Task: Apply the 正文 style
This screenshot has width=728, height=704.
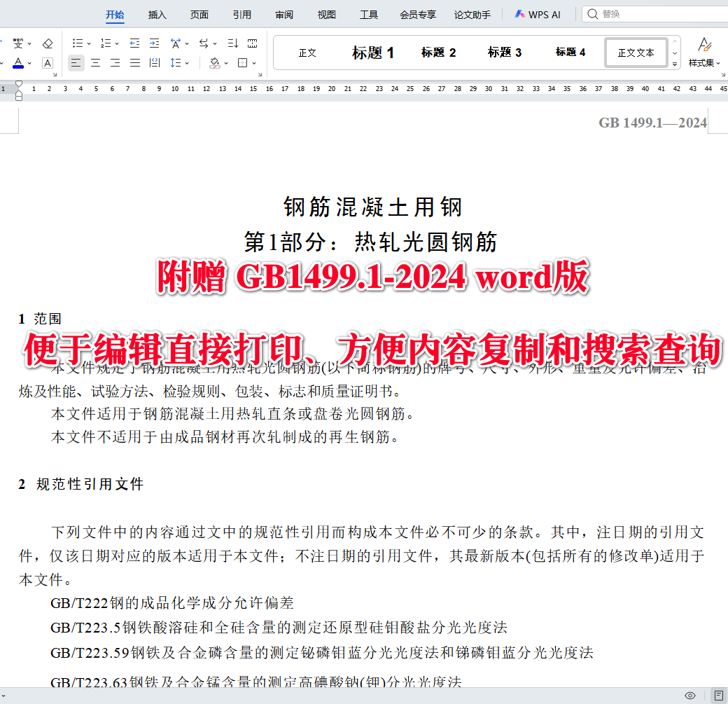Action: [307, 53]
